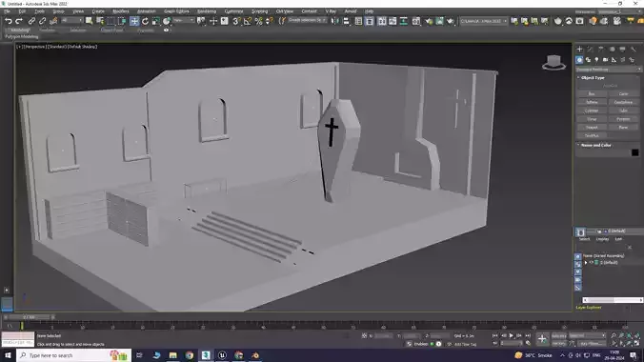Viewport: 644px width, 362px height.
Task: Select the Helpers category icon
Action: [614, 60]
